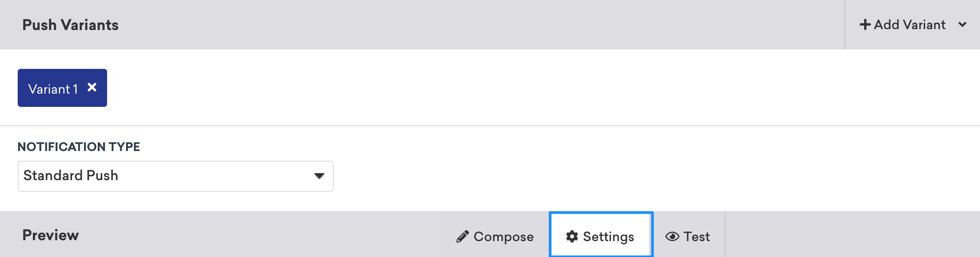Screen dimensions: 980x257
Task: Remove Variant 1 using its close button
Action: pyautogui.click(x=92, y=88)
